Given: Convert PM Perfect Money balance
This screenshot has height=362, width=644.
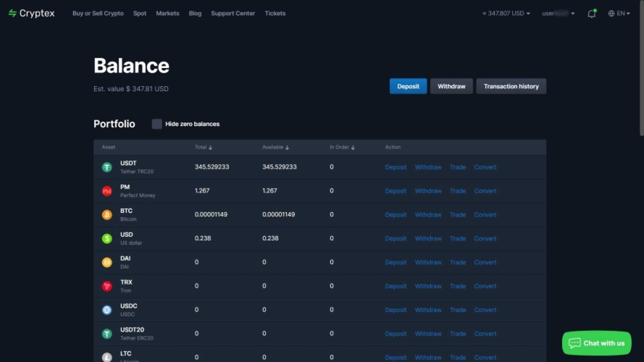Looking at the screenshot, I should (x=485, y=191).
